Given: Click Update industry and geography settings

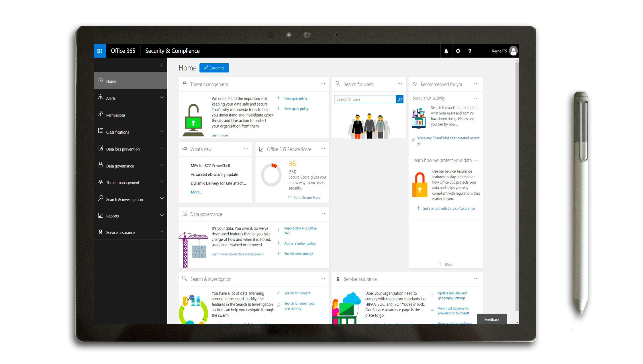Looking at the screenshot, I should click(x=452, y=295).
